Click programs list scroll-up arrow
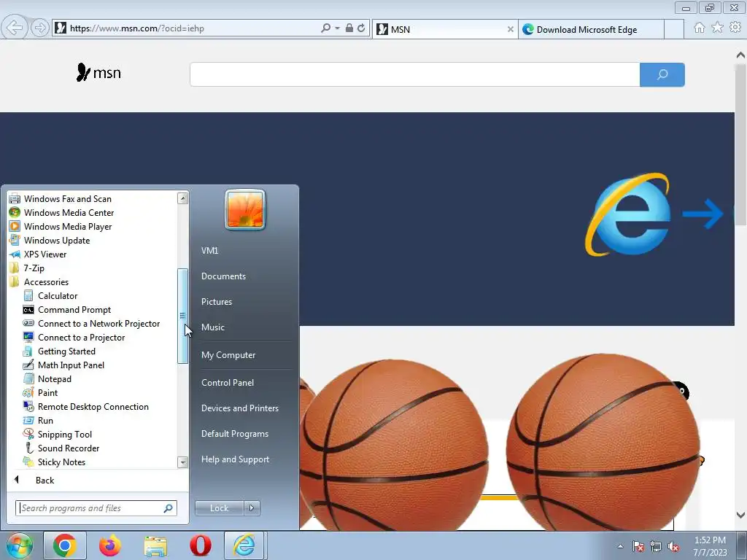Viewport: 747px width, 560px height. [x=182, y=198]
